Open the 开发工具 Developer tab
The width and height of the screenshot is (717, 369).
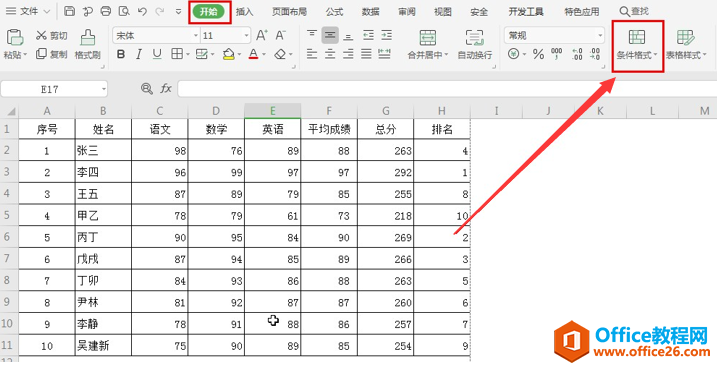click(x=526, y=12)
